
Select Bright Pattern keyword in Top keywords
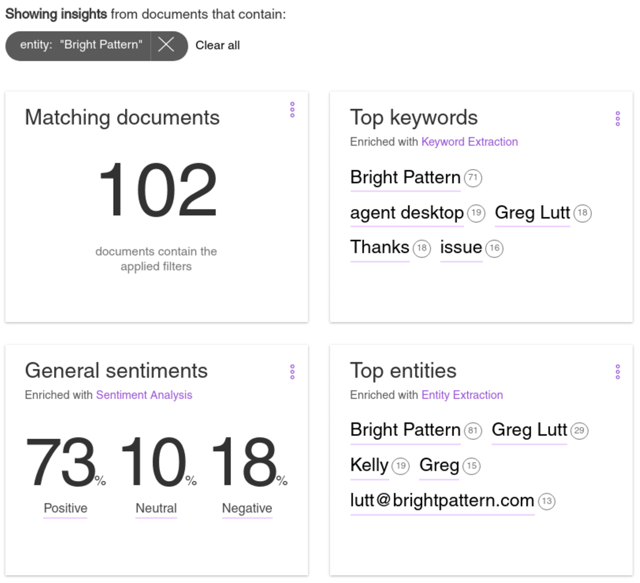point(405,178)
